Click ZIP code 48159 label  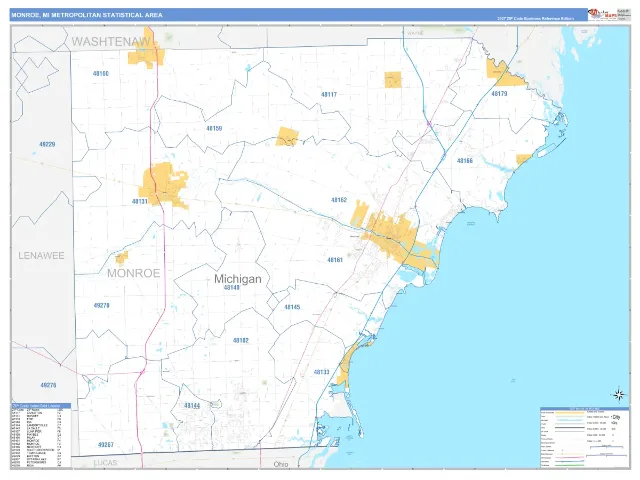214,128
